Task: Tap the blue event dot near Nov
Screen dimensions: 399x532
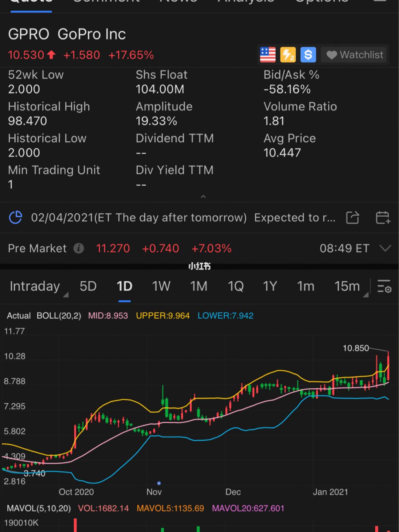Action: [x=159, y=483]
